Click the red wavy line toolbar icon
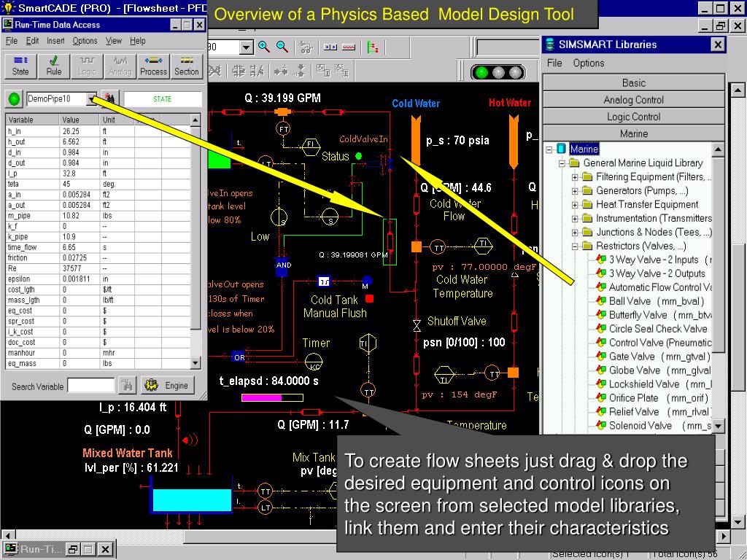Viewport: 747px width, 560px height. pyautogui.click(x=349, y=47)
